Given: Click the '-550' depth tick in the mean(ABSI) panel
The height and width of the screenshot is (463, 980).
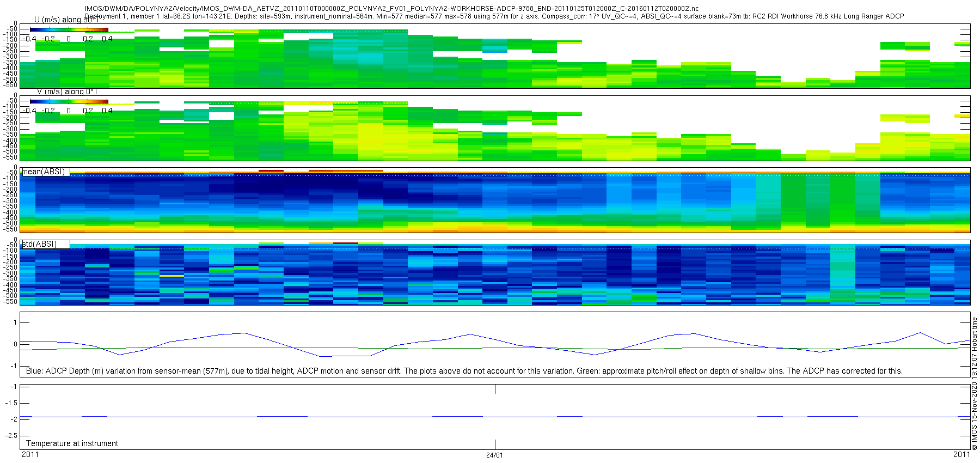Looking at the screenshot, I should pyautogui.click(x=11, y=229).
